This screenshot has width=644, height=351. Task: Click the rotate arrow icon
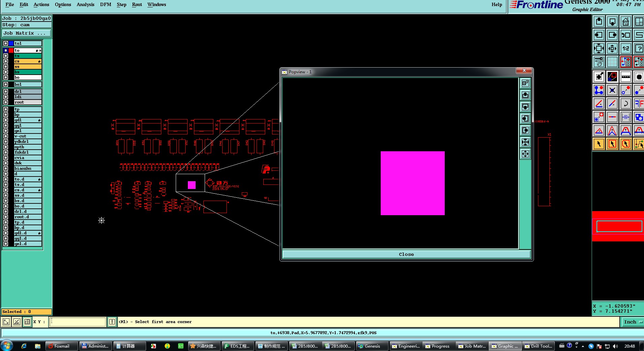pos(625,104)
